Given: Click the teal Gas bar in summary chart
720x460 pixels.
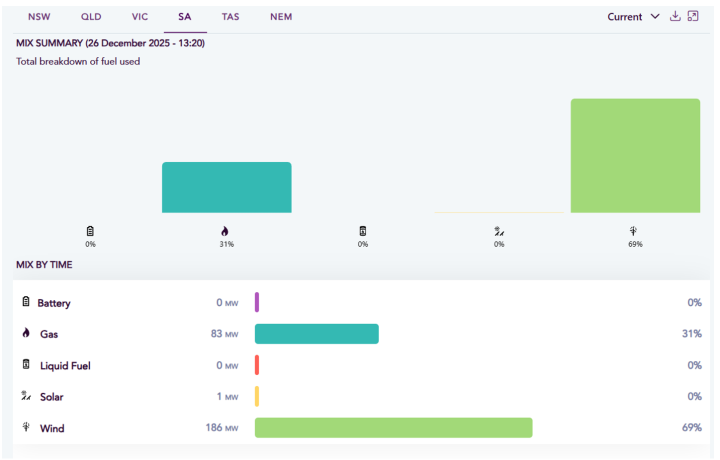Looking at the screenshot, I should [226, 187].
